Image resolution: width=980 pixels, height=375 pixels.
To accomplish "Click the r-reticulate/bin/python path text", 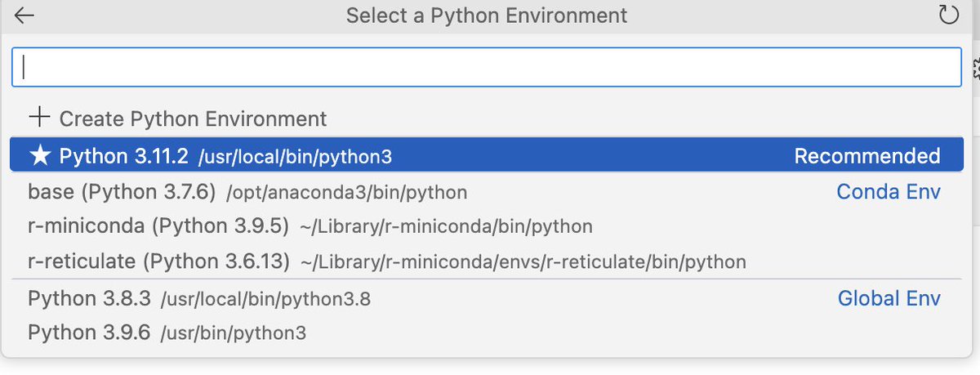I will [523, 262].
